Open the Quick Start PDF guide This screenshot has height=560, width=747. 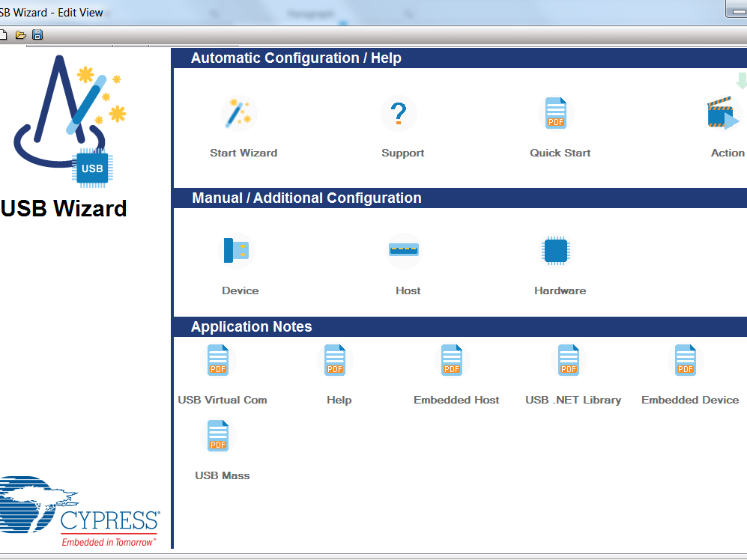pos(556,115)
